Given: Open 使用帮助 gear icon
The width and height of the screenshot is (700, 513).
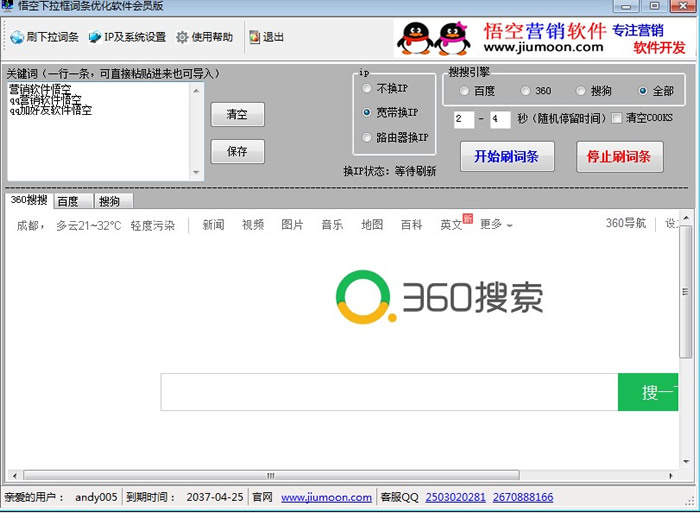Looking at the screenshot, I should [182, 38].
